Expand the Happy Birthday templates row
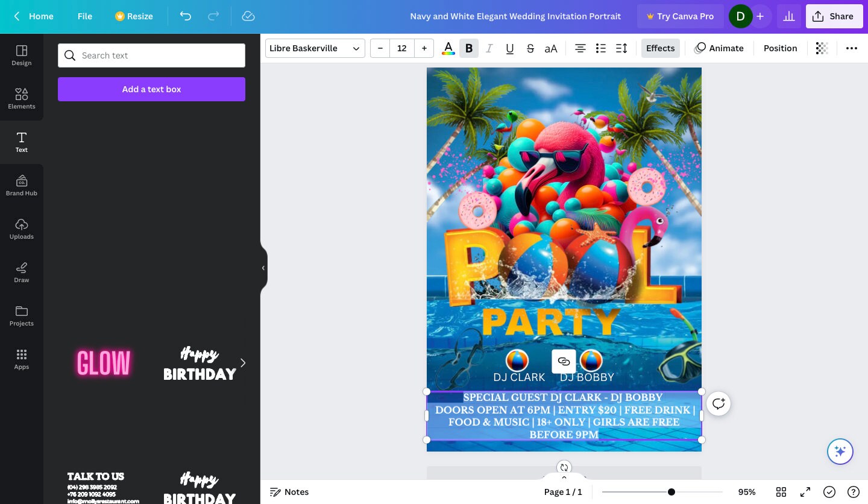This screenshot has width=868, height=504. coord(243,363)
